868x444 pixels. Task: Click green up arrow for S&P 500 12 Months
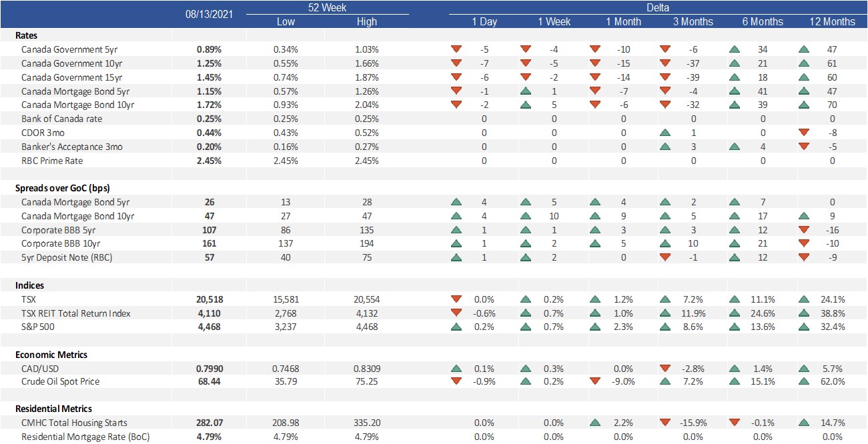[803, 327]
